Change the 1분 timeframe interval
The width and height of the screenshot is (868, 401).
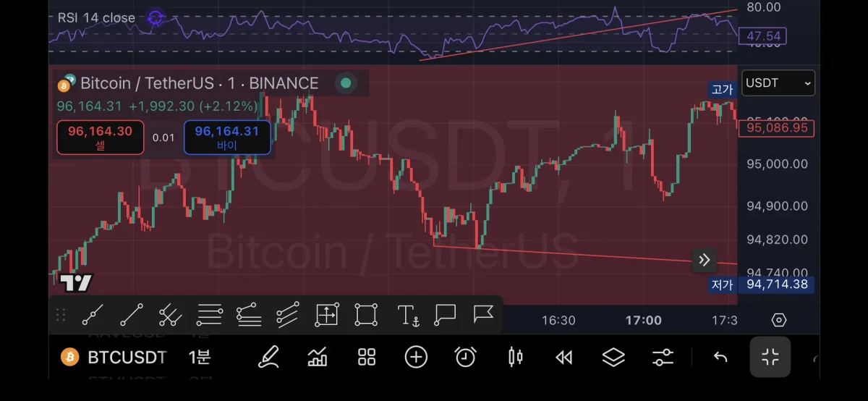coord(200,357)
